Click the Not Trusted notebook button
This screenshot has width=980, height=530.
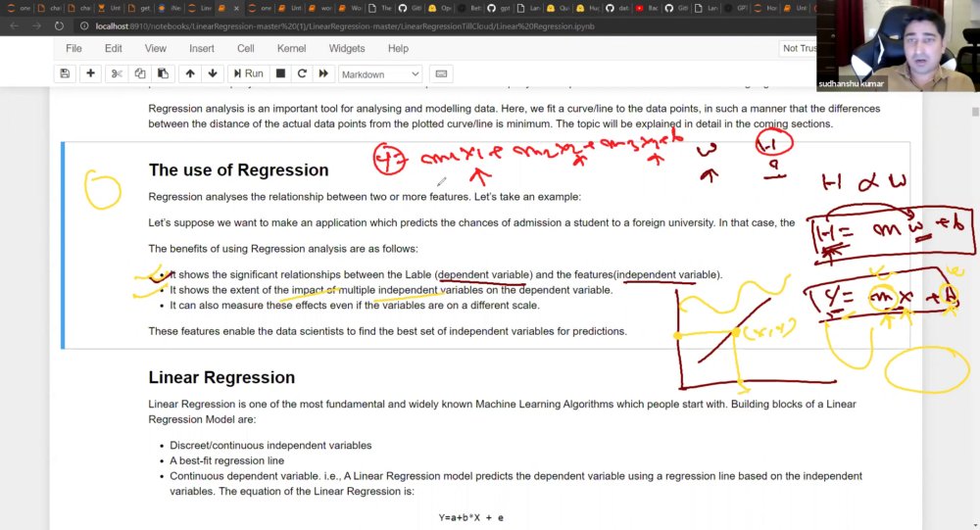pyautogui.click(x=798, y=48)
